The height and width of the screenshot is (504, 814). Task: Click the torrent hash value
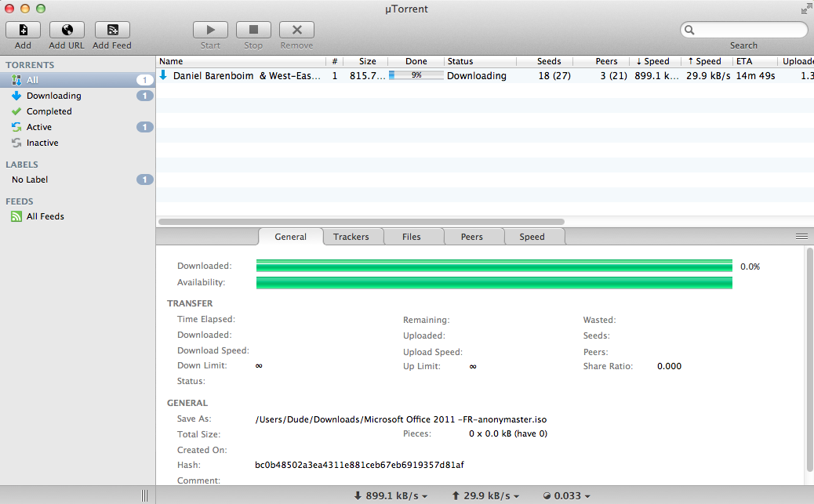pos(359,465)
